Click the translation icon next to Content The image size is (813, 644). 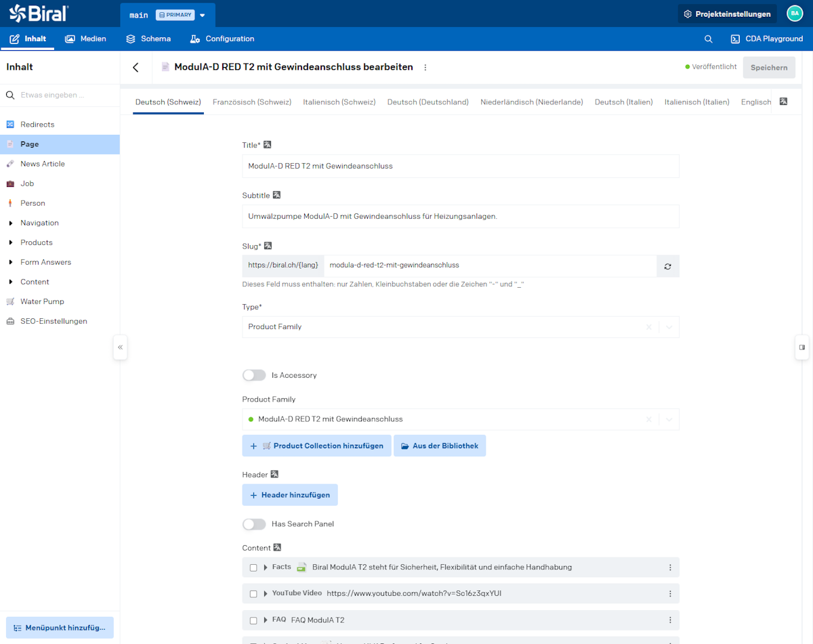point(277,547)
